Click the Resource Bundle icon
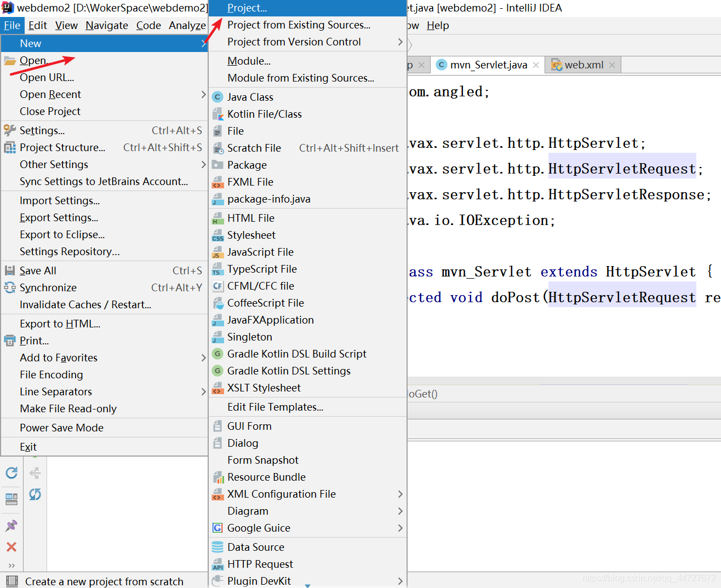Screen dimensions: 721x588 pos(218,477)
